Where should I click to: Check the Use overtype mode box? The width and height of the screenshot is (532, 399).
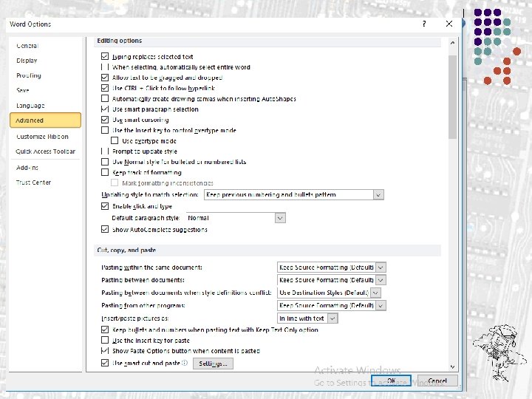click(115, 140)
